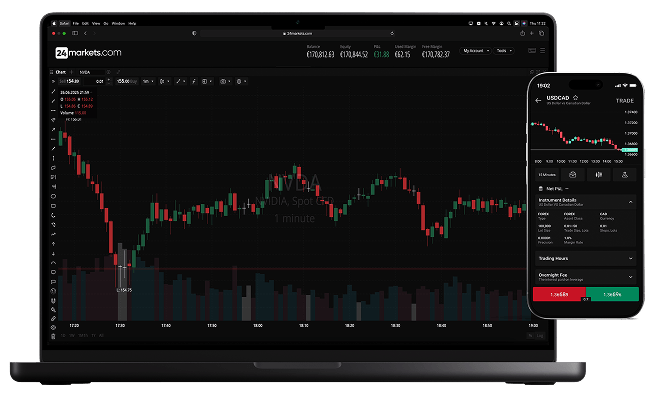Tap the favorite star next to USDCAD
Screen dimensions: 659x395
pyautogui.click(x=575, y=97)
